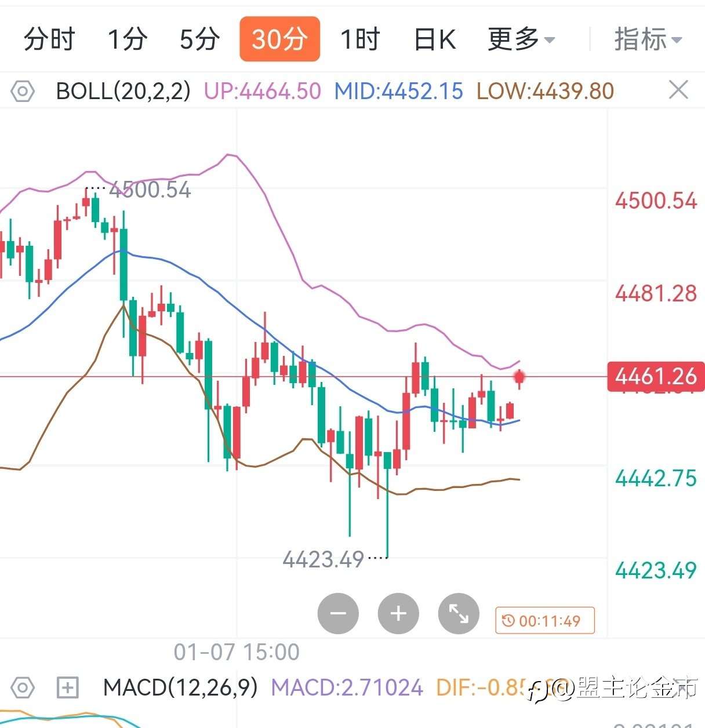The width and height of the screenshot is (705, 728).
Task: Click the 00:11:49 countdown timer button
Action: pos(544,620)
